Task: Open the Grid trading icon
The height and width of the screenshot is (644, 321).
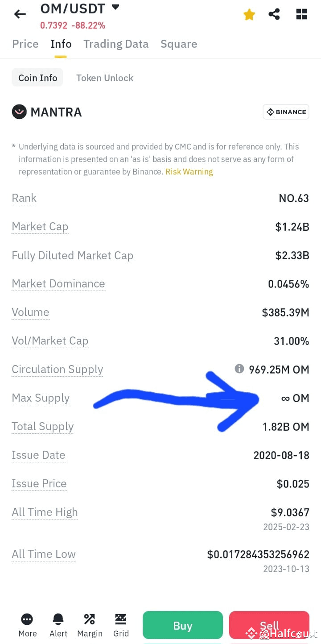Action: point(121,619)
